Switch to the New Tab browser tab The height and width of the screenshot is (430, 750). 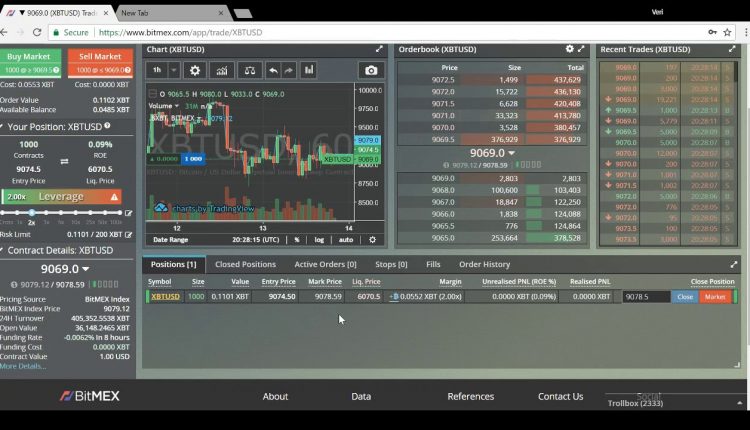tap(172, 13)
